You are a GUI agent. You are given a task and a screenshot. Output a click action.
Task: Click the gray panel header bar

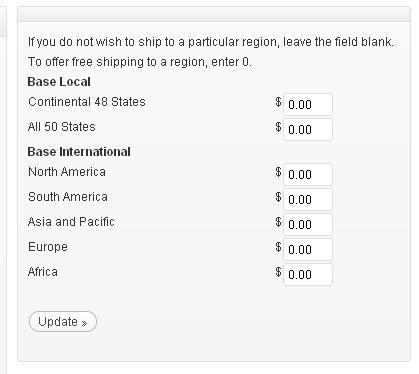tap(214, 14)
